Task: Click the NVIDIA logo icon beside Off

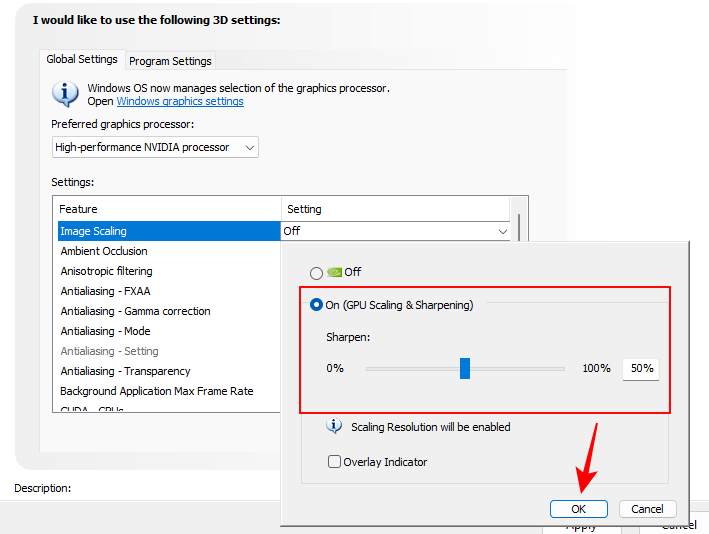Action: tap(335, 272)
